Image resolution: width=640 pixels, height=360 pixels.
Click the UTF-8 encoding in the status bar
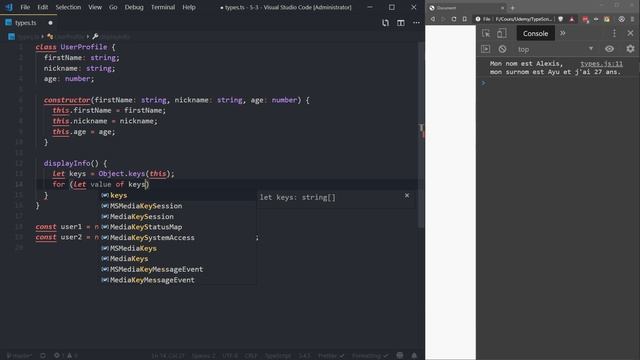pyautogui.click(x=230, y=356)
